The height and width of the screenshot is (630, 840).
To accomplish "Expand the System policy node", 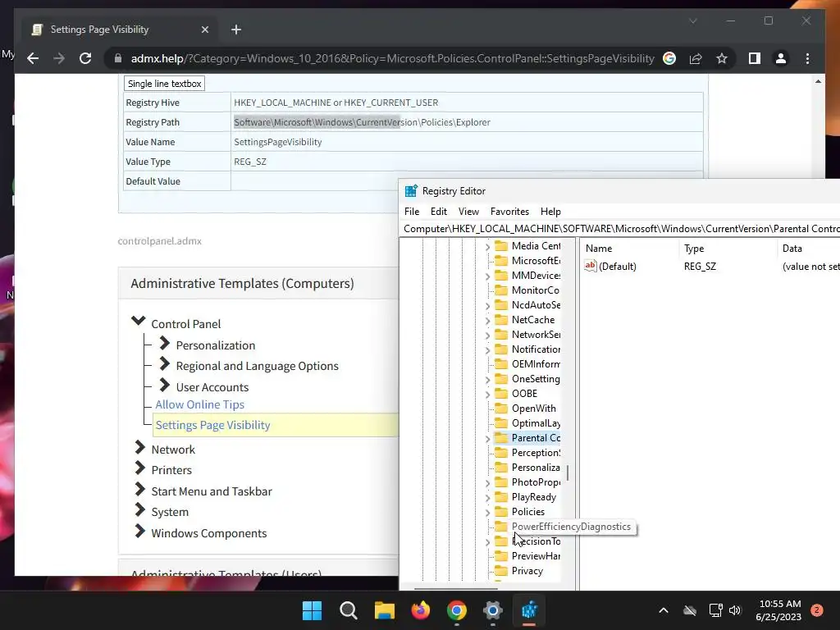I will (x=139, y=510).
